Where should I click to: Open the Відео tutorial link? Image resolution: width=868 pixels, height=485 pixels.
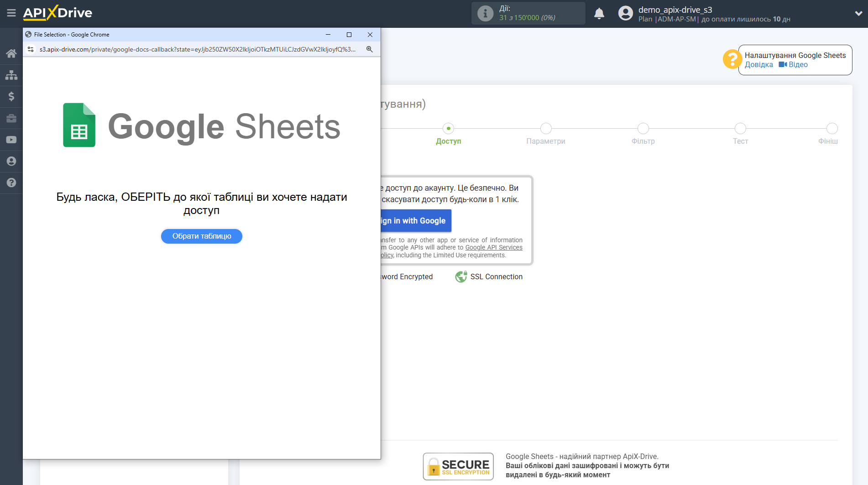coord(793,65)
